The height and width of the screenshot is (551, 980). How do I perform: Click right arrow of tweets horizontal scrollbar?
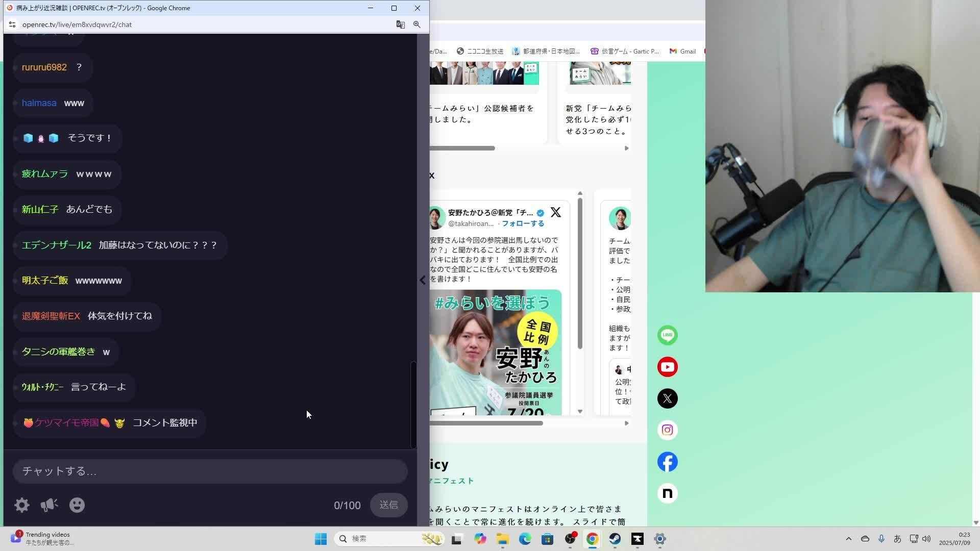626,423
